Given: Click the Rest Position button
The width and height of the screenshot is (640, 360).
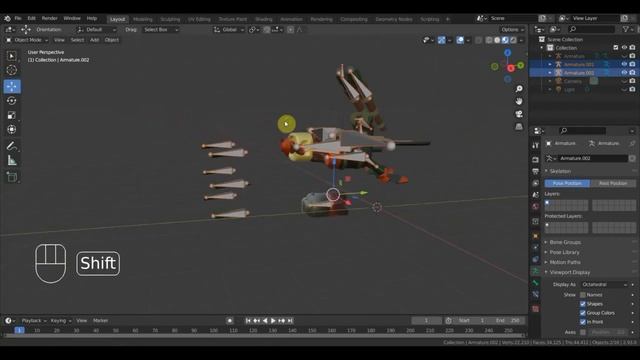Looking at the screenshot, I should 613,183.
